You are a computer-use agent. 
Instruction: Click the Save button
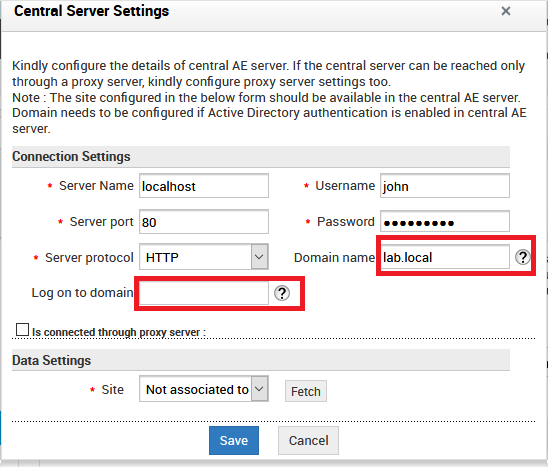point(234,440)
